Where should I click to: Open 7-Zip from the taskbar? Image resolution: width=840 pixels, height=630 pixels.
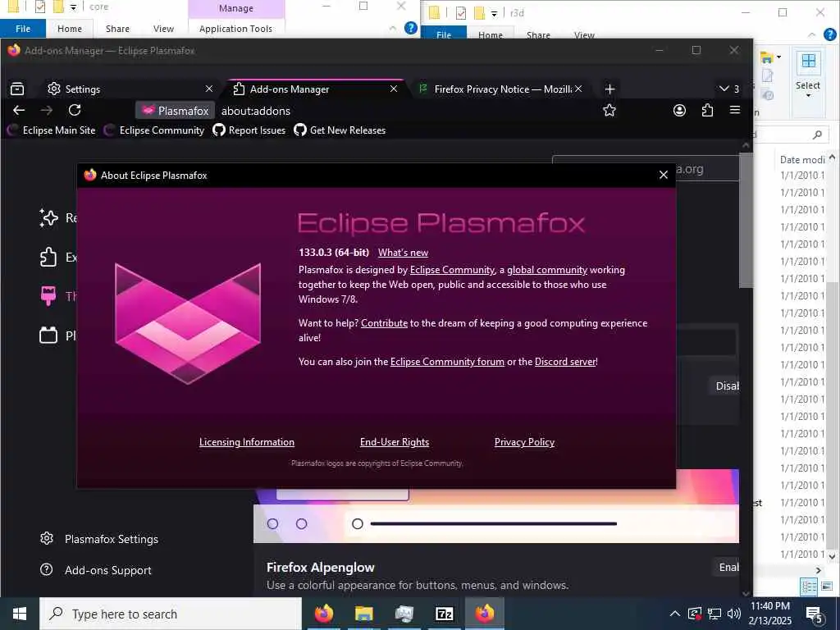point(444,614)
